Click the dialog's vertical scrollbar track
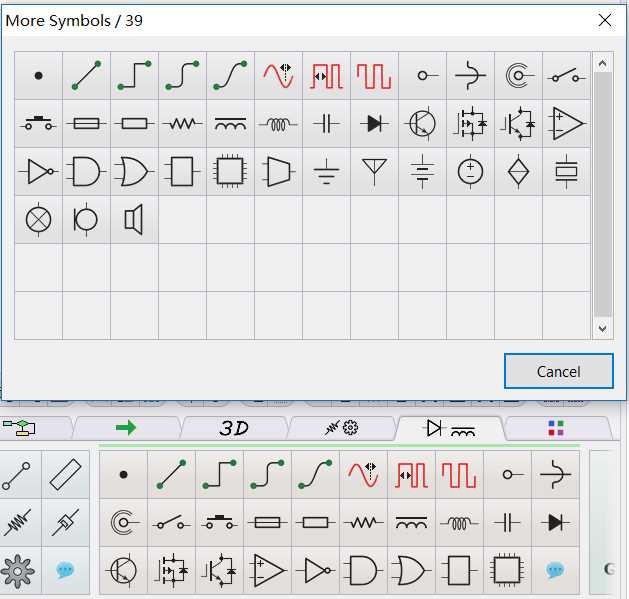 click(603, 195)
